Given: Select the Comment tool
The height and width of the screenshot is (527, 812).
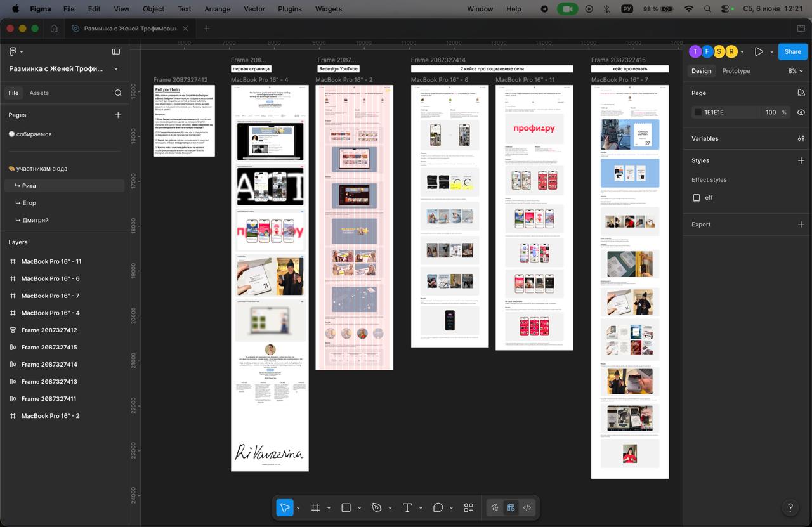Looking at the screenshot, I should tap(438, 507).
